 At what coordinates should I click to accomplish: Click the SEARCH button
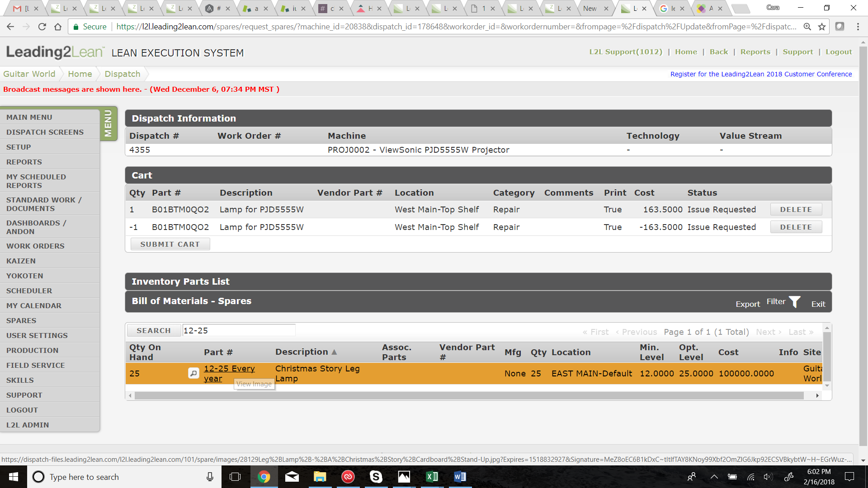(154, 331)
